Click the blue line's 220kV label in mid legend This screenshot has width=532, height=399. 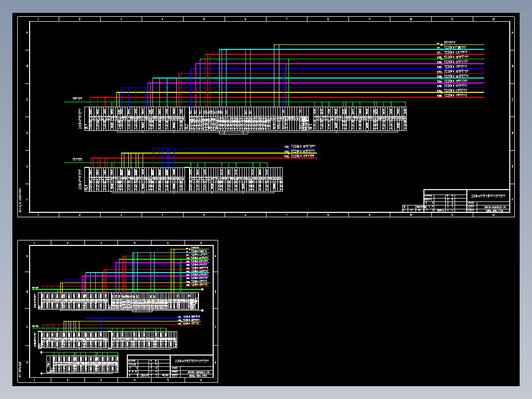pyautogui.click(x=303, y=146)
